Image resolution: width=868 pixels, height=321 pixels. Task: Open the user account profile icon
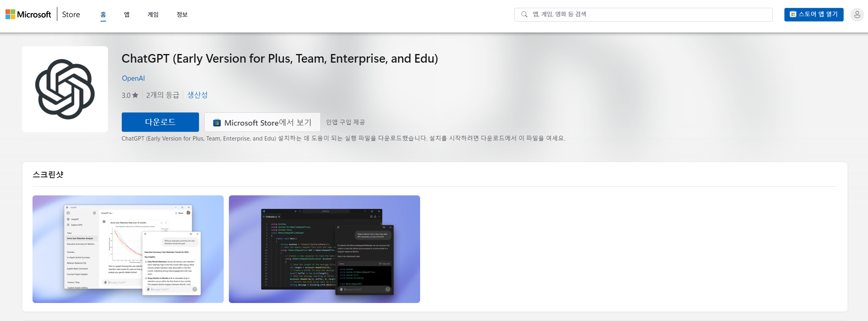857,14
